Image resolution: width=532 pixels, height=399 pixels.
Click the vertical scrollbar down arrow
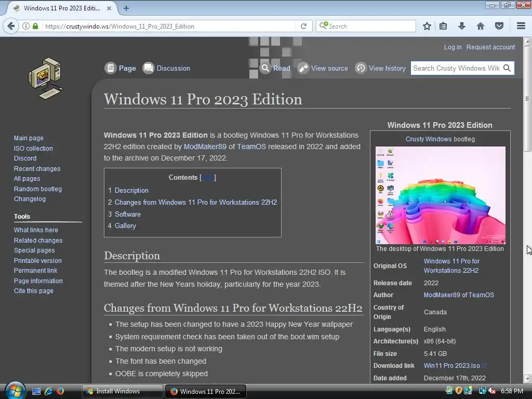(x=527, y=378)
